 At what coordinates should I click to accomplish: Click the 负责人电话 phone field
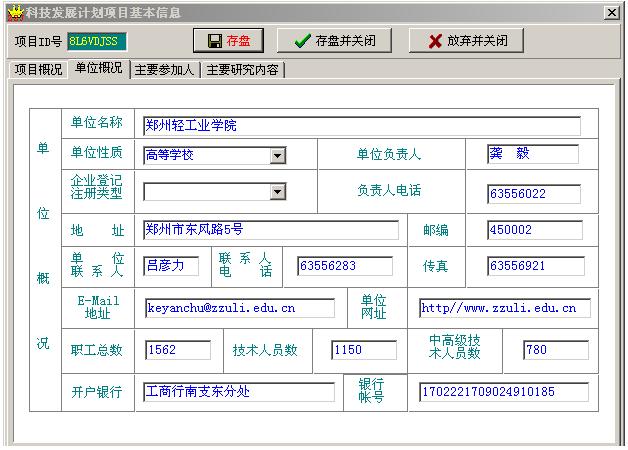pyautogui.click(x=532, y=193)
